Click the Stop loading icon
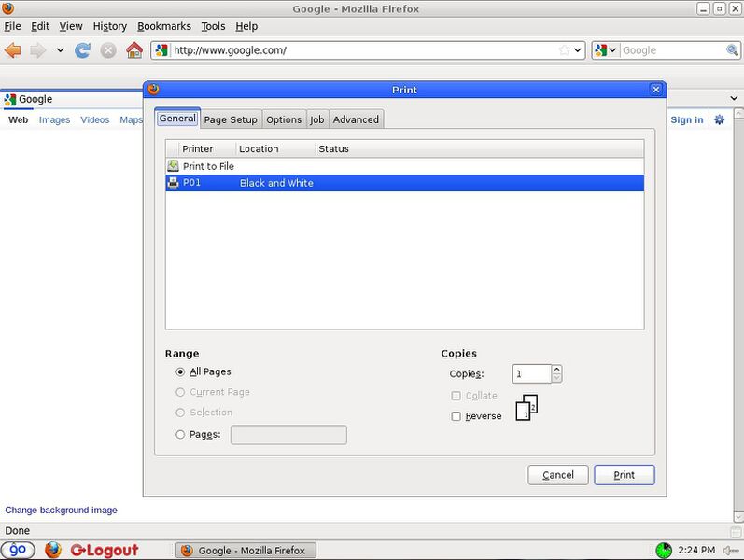The image size is (744, 560). (x=108, y=49)
